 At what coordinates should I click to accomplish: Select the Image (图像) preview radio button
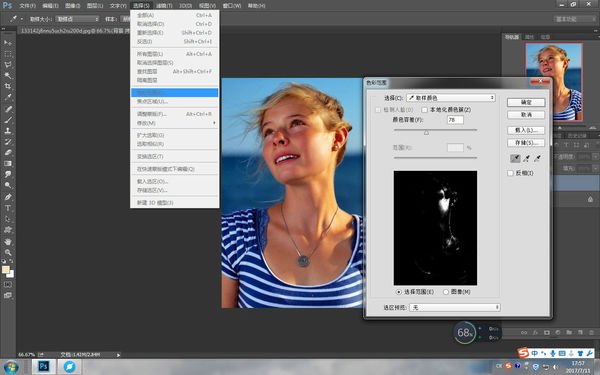446,292
